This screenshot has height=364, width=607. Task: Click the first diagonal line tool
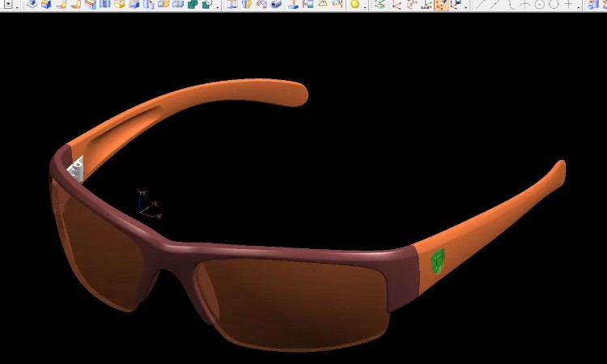[480, 4]
